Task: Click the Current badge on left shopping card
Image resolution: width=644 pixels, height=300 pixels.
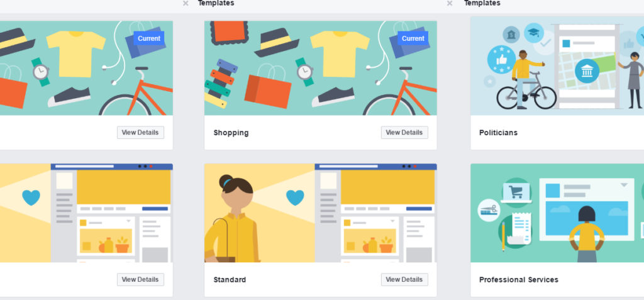Action: [x=148, y=38]
